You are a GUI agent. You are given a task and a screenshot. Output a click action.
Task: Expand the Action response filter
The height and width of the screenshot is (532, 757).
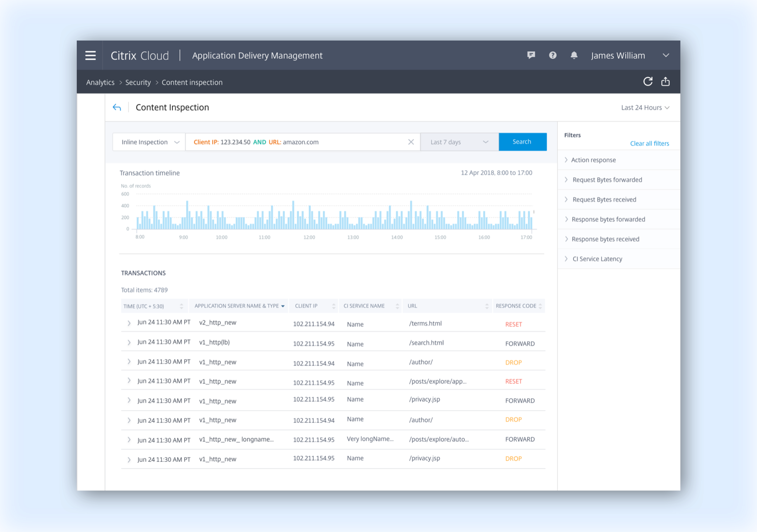pos(593,160)
